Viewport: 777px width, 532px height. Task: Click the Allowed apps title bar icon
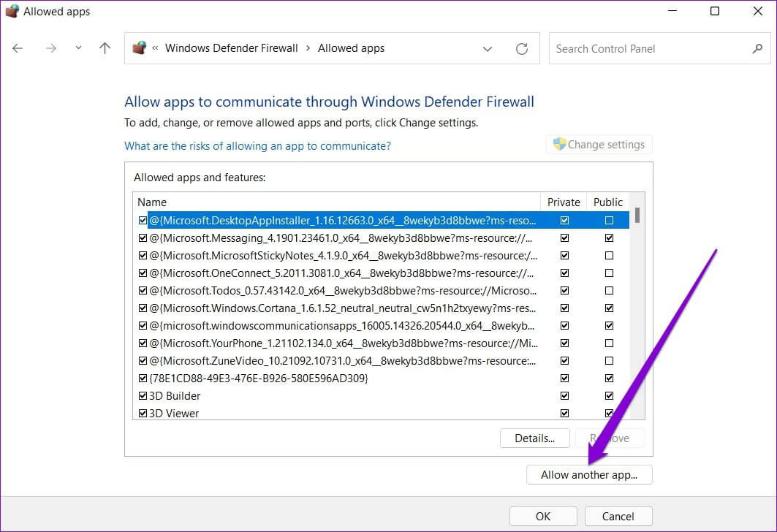12,11
